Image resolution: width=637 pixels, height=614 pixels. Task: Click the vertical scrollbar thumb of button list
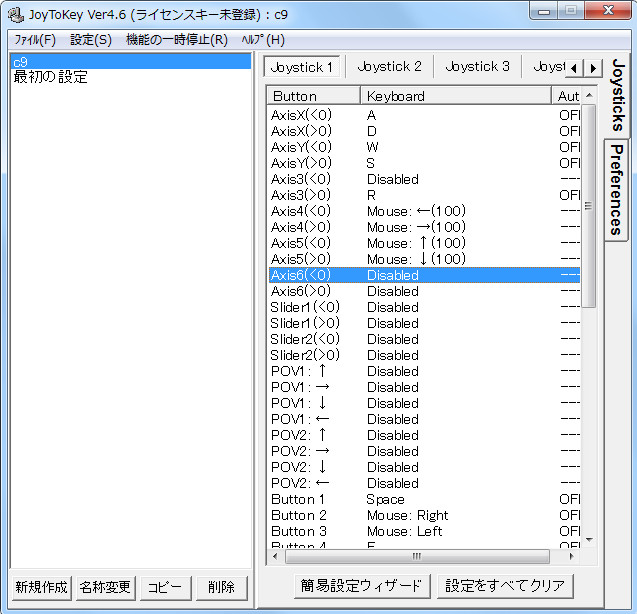point(589,206)
